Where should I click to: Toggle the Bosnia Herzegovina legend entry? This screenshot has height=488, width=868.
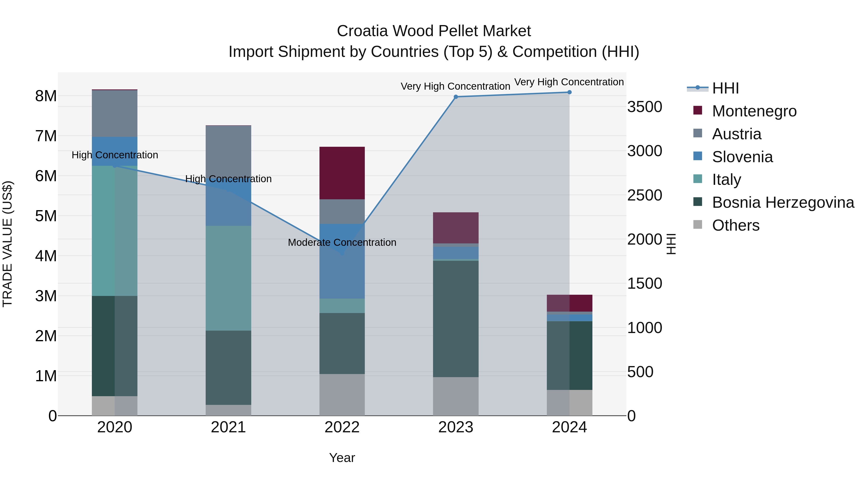[774, 202]
